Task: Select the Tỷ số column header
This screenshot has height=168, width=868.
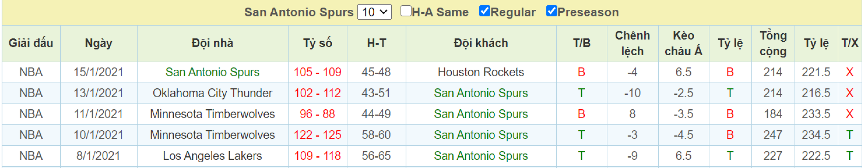Action: pyautogui.click(x=317, y=43)
